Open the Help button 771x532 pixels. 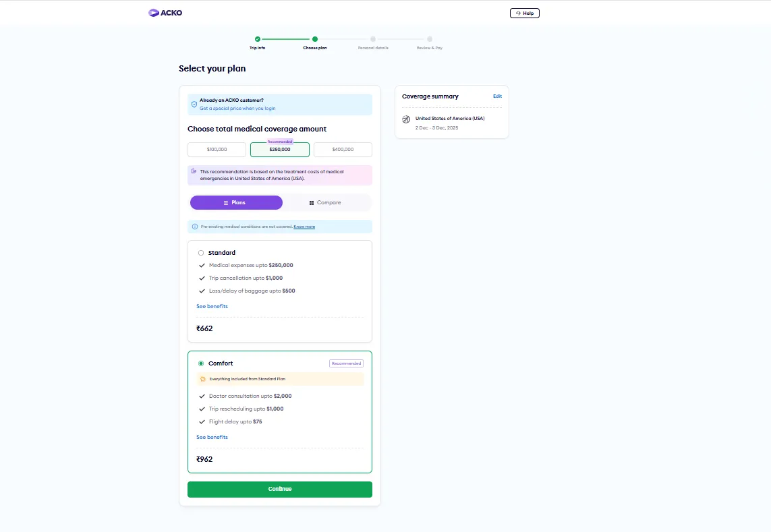pos(524,13)
